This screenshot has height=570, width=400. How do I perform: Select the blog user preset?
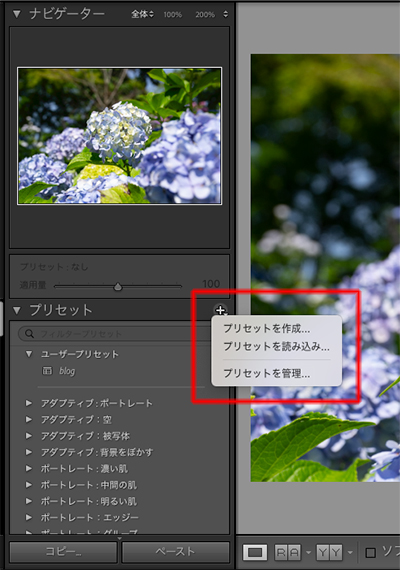67,371
